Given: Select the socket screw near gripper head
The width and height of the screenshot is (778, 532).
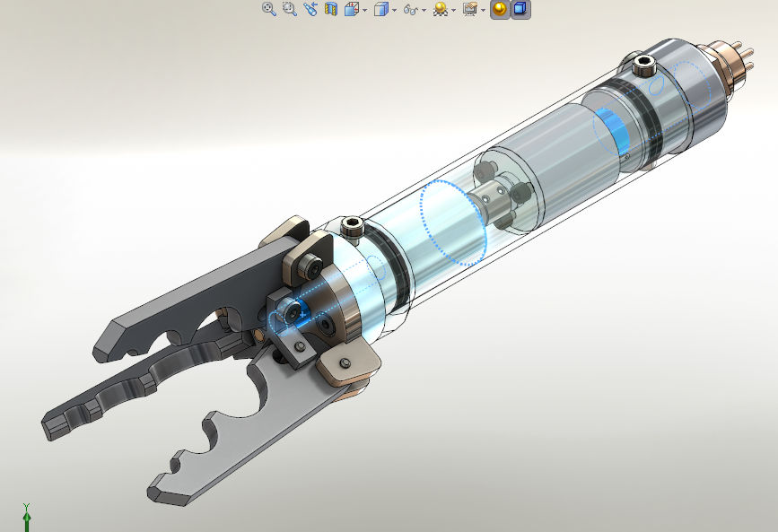Looking at the screenshot, I should pyautogui.click(x=353, y=227).
